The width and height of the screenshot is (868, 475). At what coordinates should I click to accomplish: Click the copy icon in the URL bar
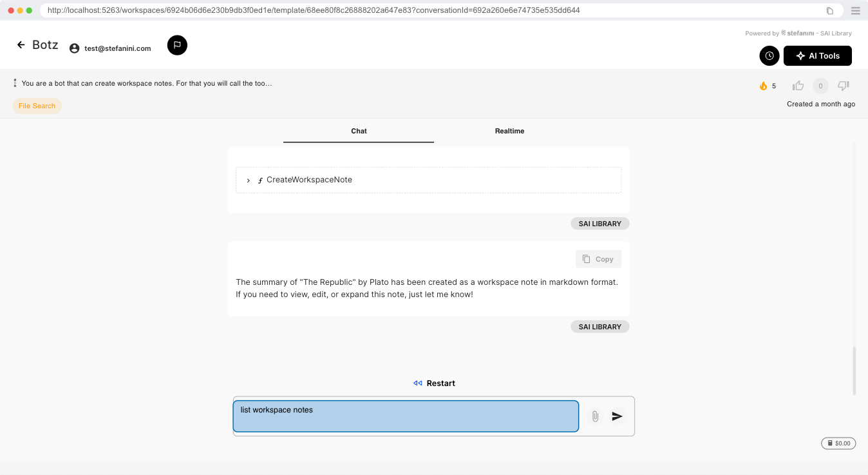click(x=830, y=10)
